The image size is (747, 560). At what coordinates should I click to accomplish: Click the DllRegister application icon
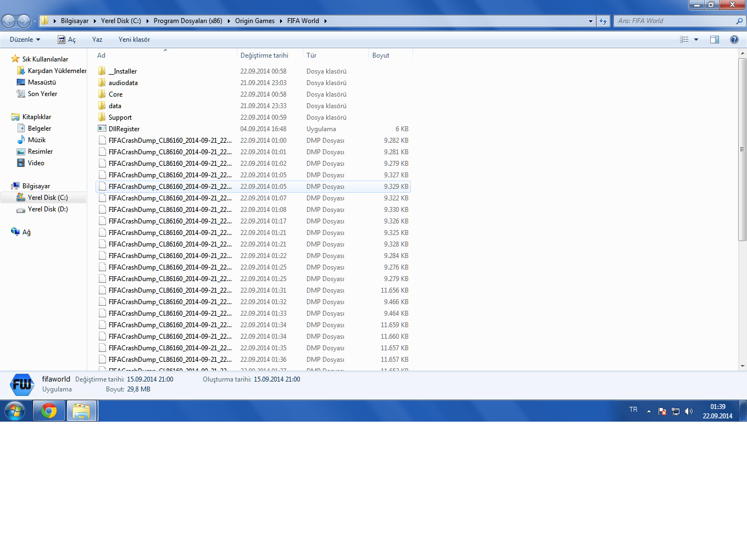(102, 129)
